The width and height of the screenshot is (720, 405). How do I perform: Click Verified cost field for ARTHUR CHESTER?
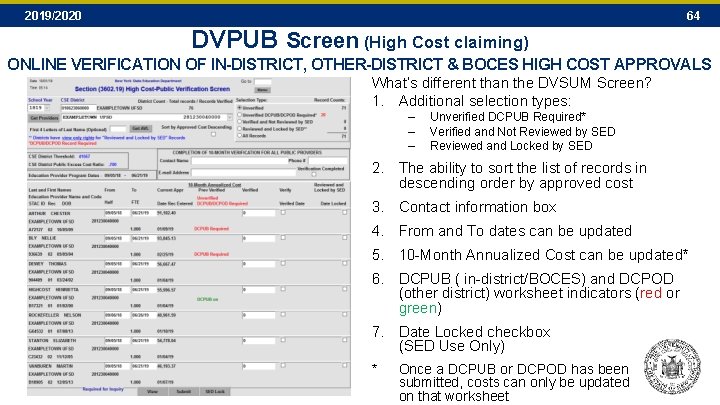tap(259, 213)
